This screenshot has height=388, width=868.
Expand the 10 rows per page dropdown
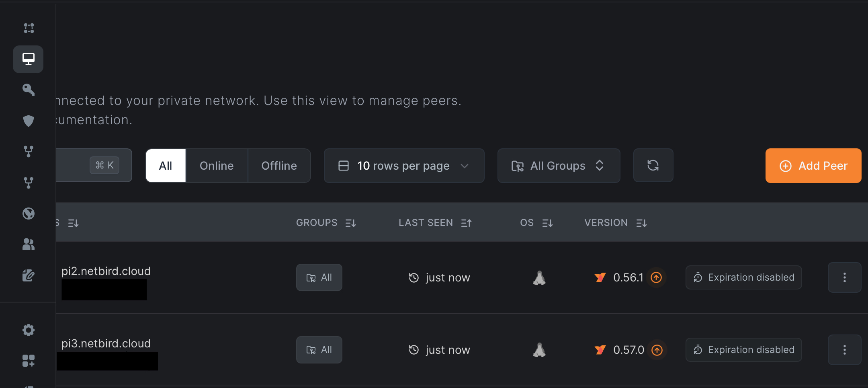pos(404,166)
